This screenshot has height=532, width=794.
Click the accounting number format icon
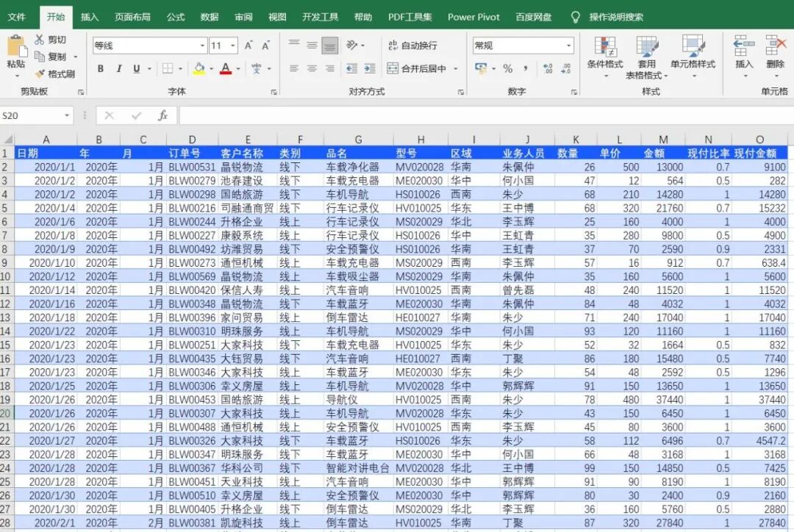(x=481, y=68)
